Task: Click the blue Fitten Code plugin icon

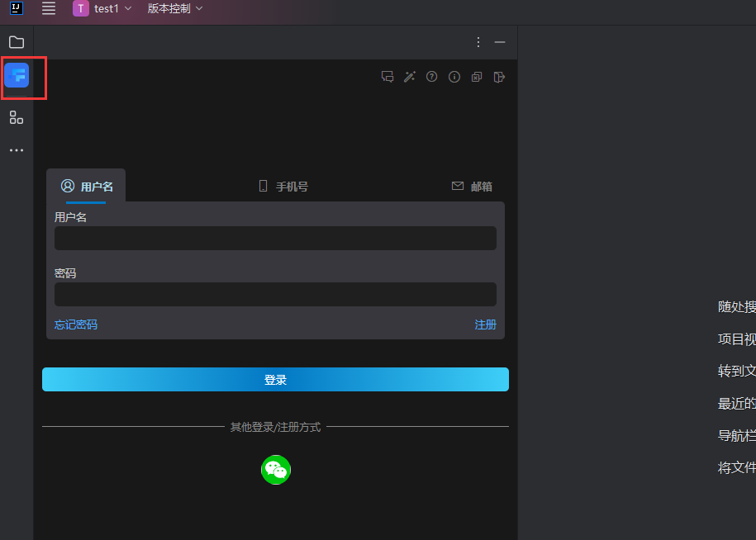Action: coord(17,76)
